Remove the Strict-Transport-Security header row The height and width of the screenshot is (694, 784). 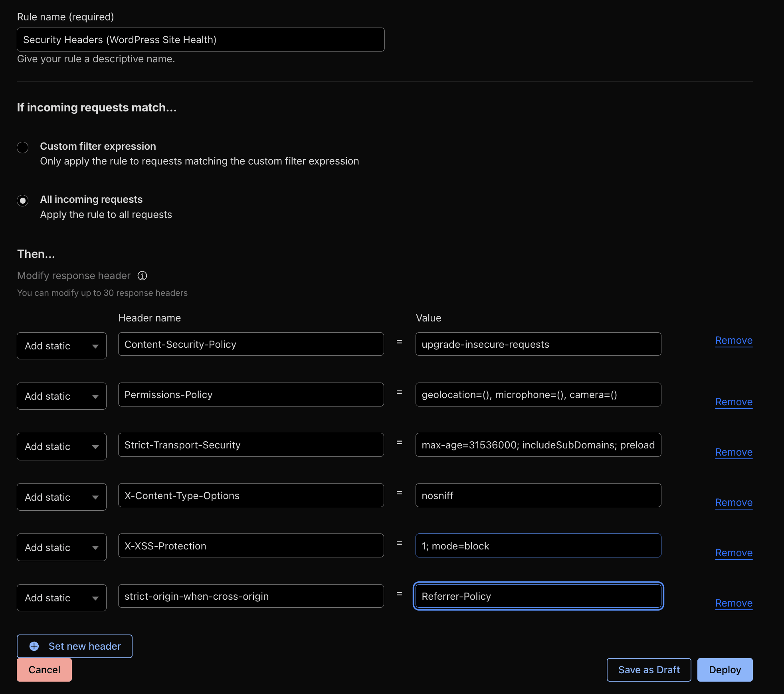tap(733, 452)
